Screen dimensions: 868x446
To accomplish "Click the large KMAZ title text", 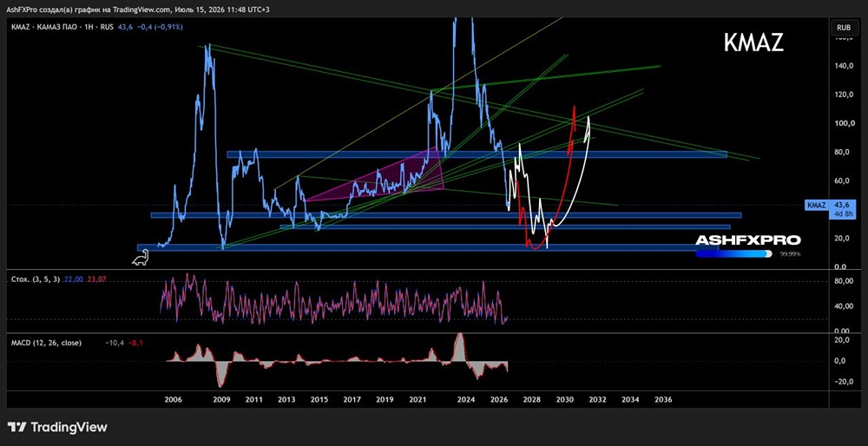I will coord(753,43).
